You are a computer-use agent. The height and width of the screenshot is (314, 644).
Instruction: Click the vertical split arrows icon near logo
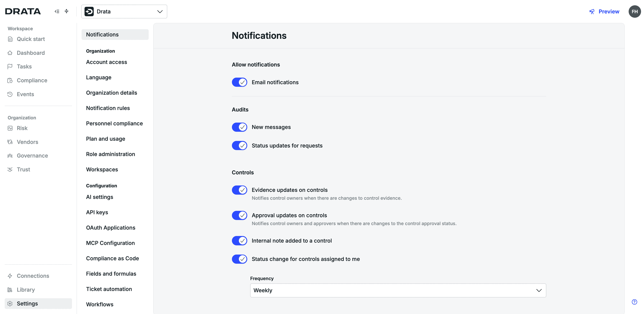(67, 11)
